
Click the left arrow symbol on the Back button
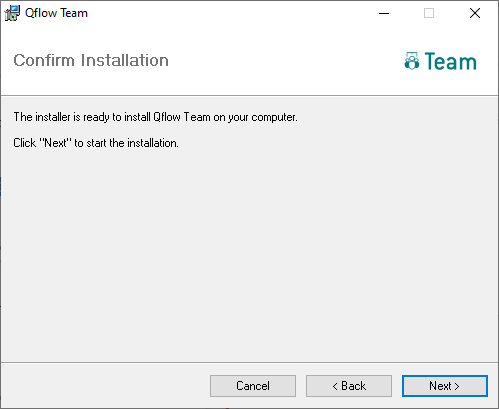coord(335,386)
